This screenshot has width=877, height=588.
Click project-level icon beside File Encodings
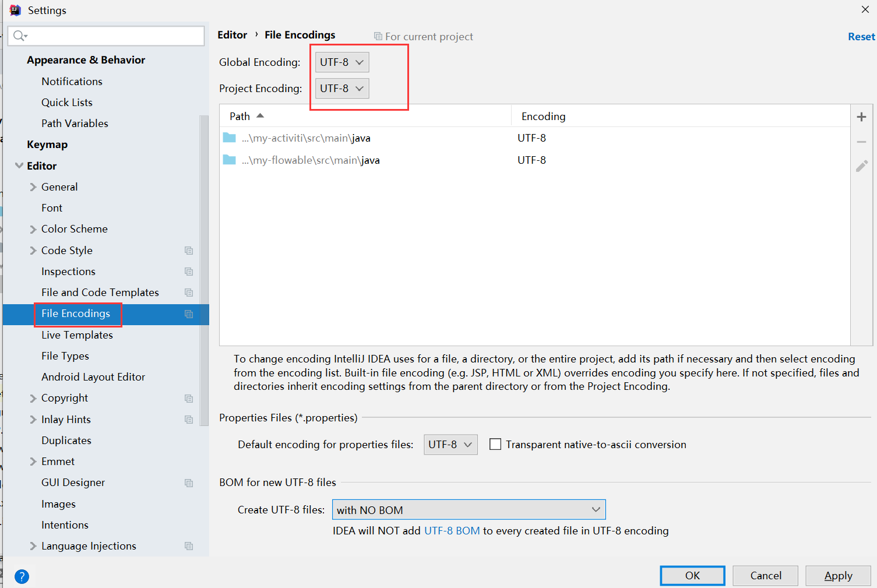point(189,314)
